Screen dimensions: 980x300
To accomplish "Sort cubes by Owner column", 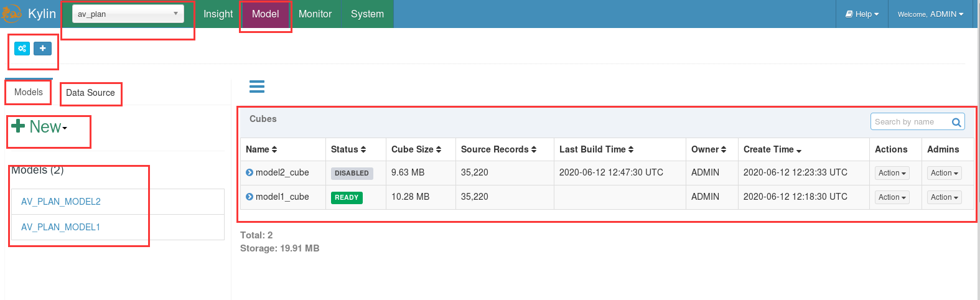I will coord(709,149).
